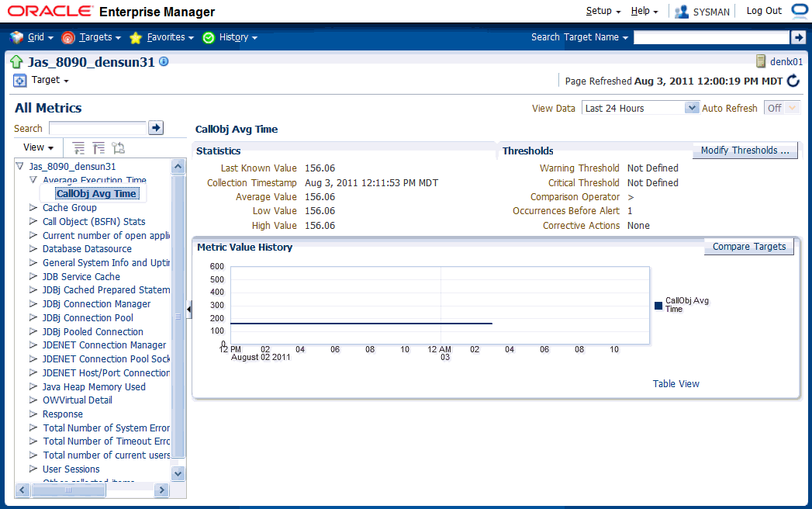Click the Last Known Value 156.06 text

point(320,168)
